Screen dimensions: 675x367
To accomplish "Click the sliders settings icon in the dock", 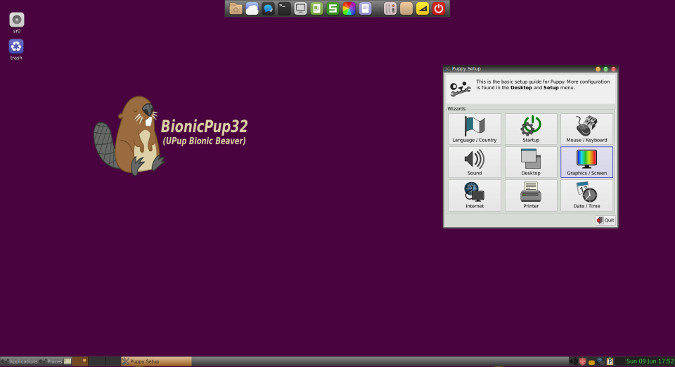I will click(390, 9).
